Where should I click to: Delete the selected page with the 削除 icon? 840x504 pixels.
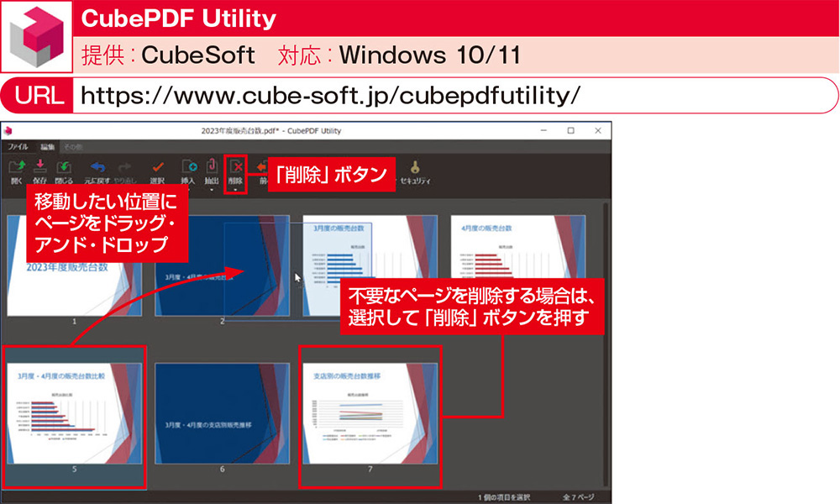(237, 166)
